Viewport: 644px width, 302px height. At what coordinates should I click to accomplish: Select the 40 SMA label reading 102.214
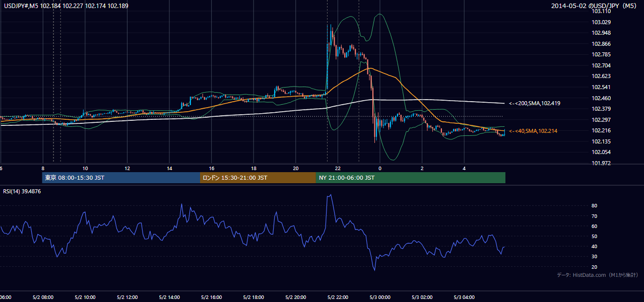(533, 131)
